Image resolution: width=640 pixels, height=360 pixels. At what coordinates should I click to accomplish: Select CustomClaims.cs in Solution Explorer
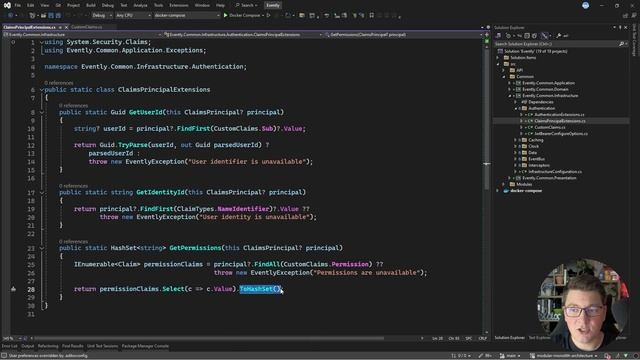549,127
